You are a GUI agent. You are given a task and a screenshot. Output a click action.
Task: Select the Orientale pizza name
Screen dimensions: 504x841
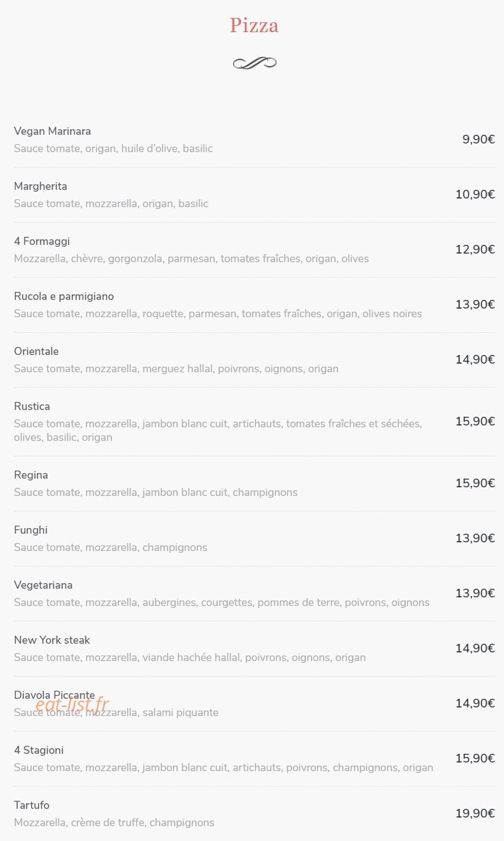click(36, 351)
